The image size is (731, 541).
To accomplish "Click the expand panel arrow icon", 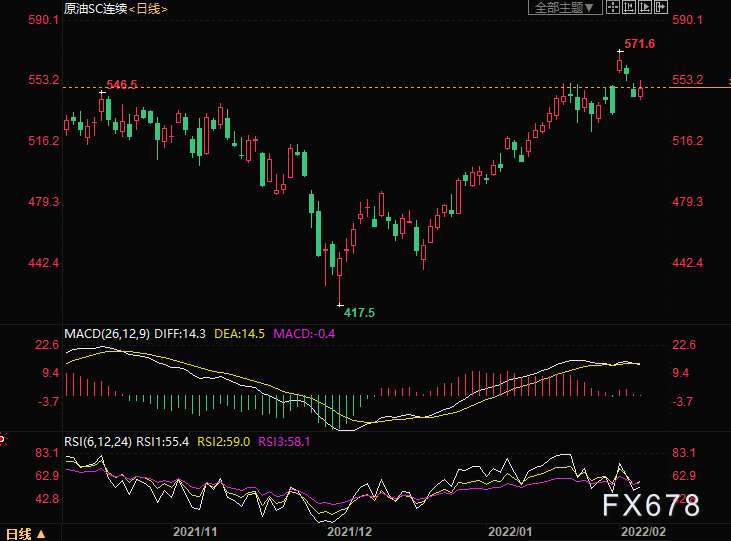I will [661, 7].
